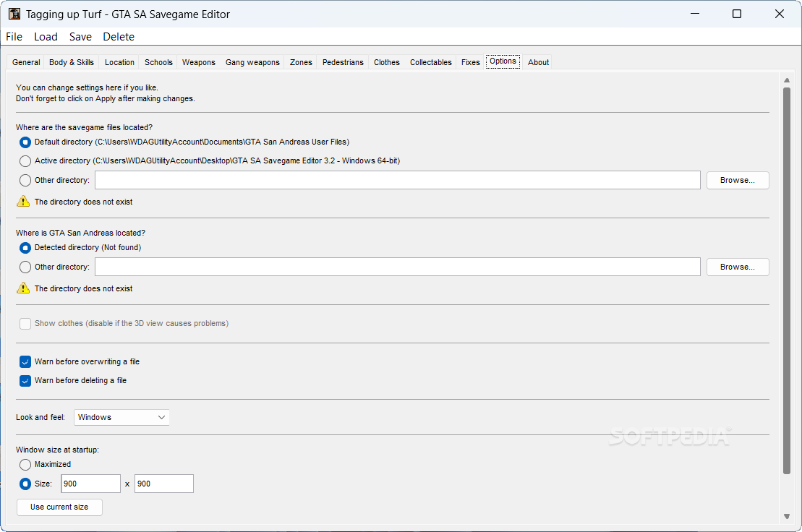Screen dimensions: 802x532
Task: Click warning icon under GTA San Andreas directory
Action: tap(23, 288)
